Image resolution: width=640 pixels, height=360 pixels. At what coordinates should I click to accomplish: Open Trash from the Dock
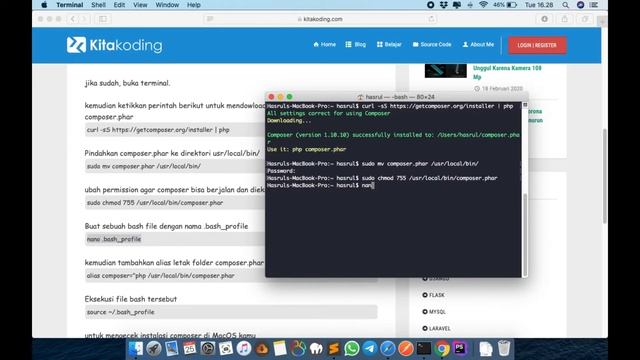click(x=504, y=349)
